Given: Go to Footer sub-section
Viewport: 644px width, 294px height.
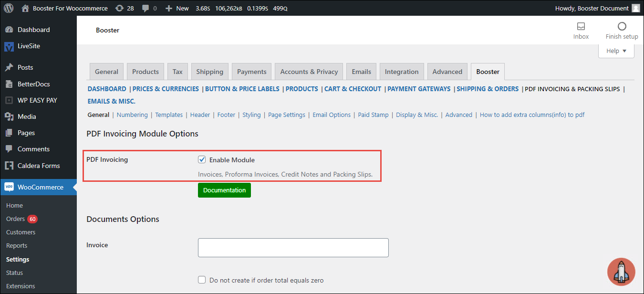Looking at the screenshot, I should (226, 115).
